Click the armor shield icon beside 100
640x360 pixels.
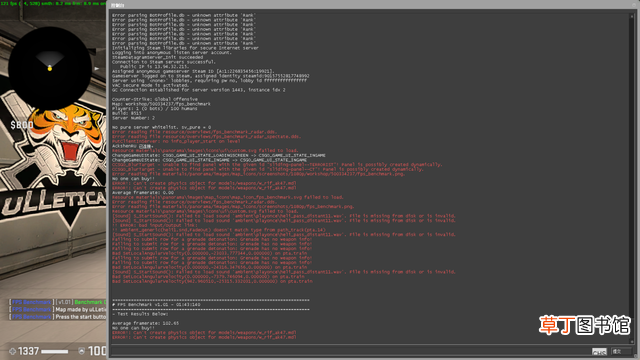click(x=82, y=351)
